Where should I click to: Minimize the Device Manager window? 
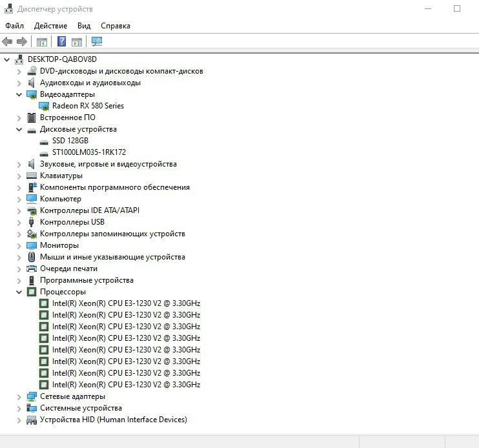click(428, 8)
